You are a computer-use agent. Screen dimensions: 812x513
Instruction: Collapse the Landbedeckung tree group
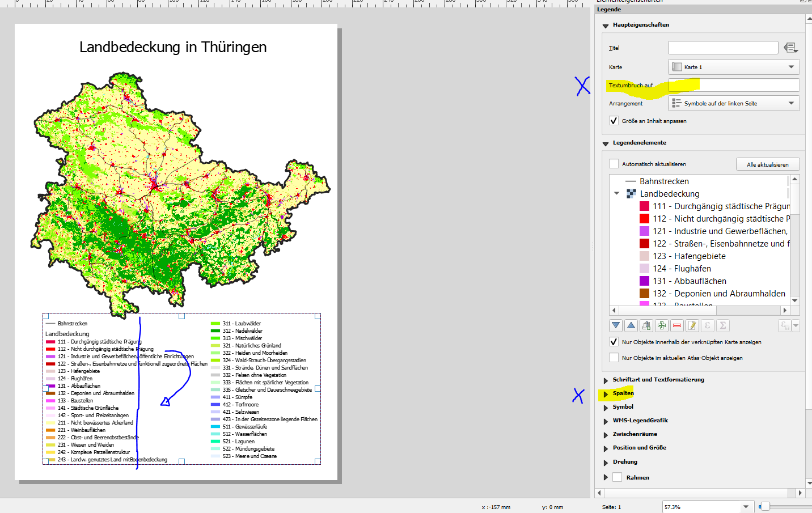pos(617,194)
